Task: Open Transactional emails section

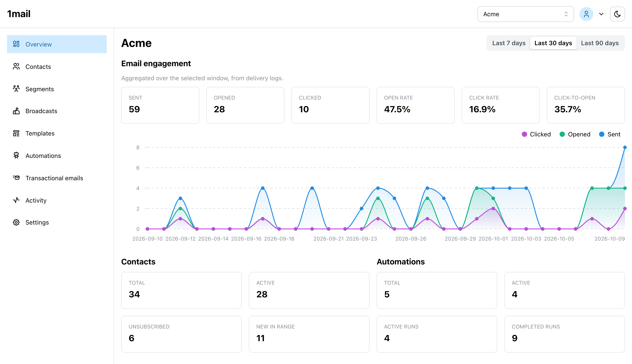Action: (x=57, y=178)
